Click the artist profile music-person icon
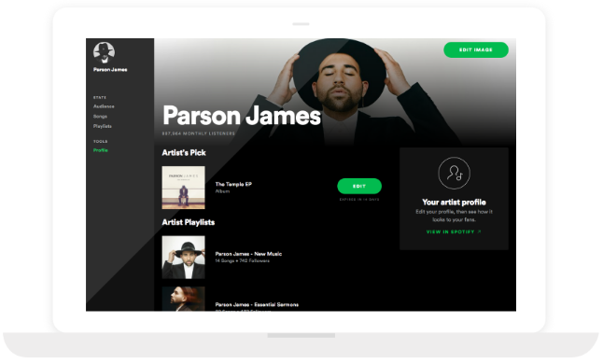Screen dimensions: 603x364 (x=455, y=173)
